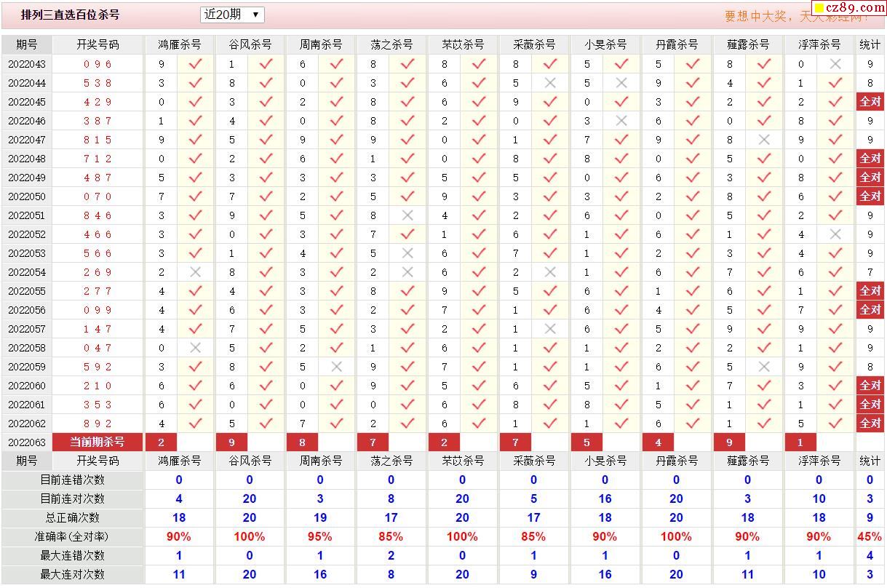This screenshot has height=588, width=887.
Task: Click gray X for 鸿雁杀号 in row 2022054
Action: (x=195, y=272)
